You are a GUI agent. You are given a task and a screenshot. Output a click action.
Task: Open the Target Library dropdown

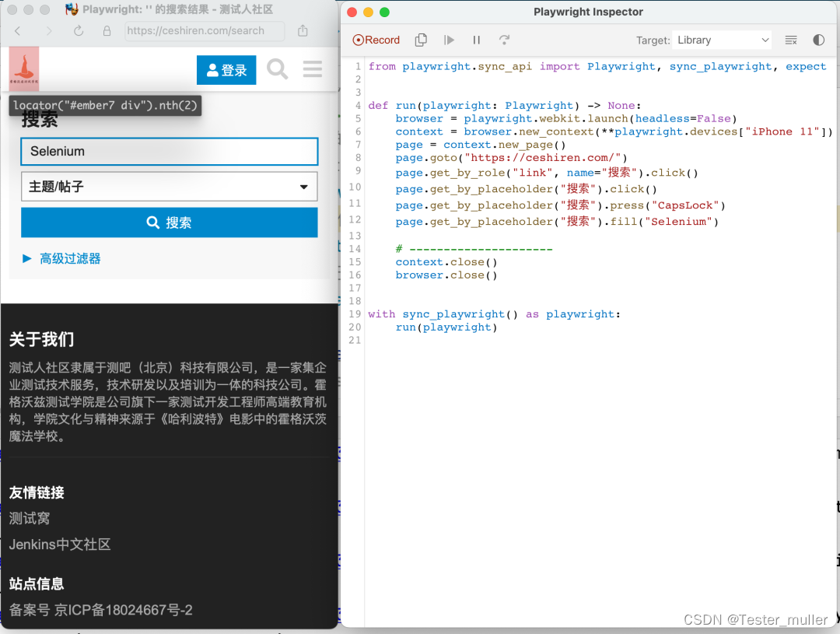click(x=722, y=40)
